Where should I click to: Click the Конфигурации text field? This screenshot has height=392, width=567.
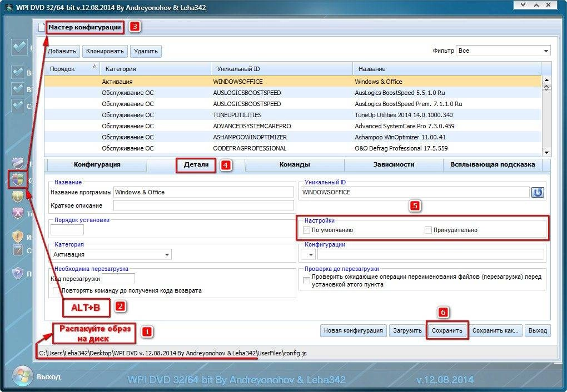tap(431, 254)
